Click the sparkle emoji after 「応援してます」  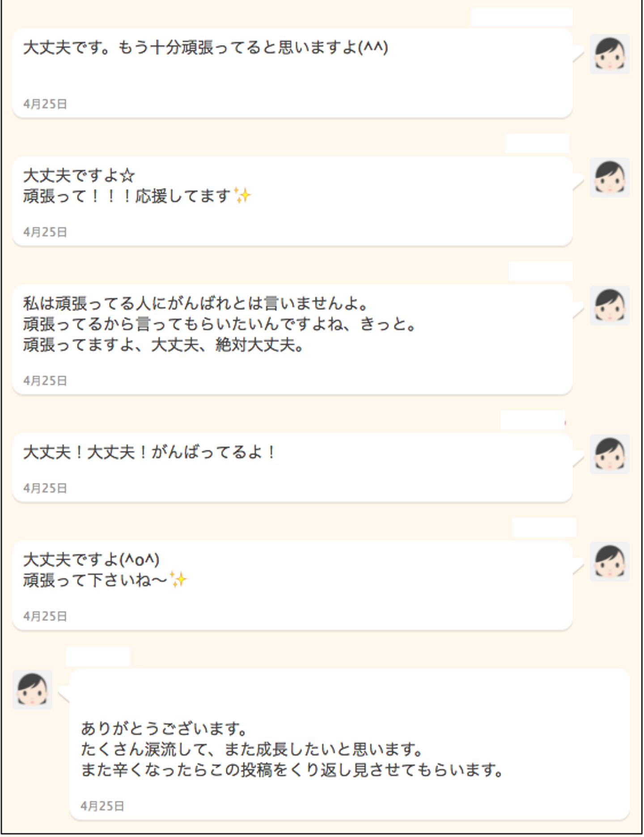[x=242, y=196]
